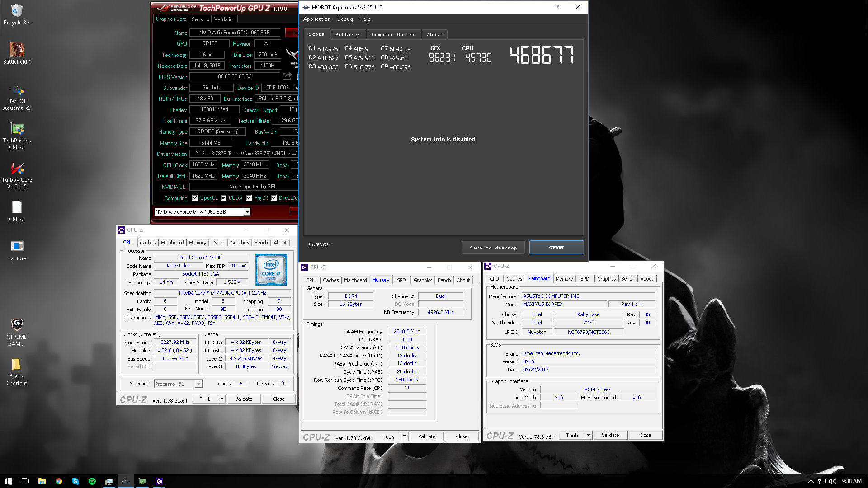
Task: Open HWBOT Aquamark3 desktop shortcut
Action: (x=17, y=98)
